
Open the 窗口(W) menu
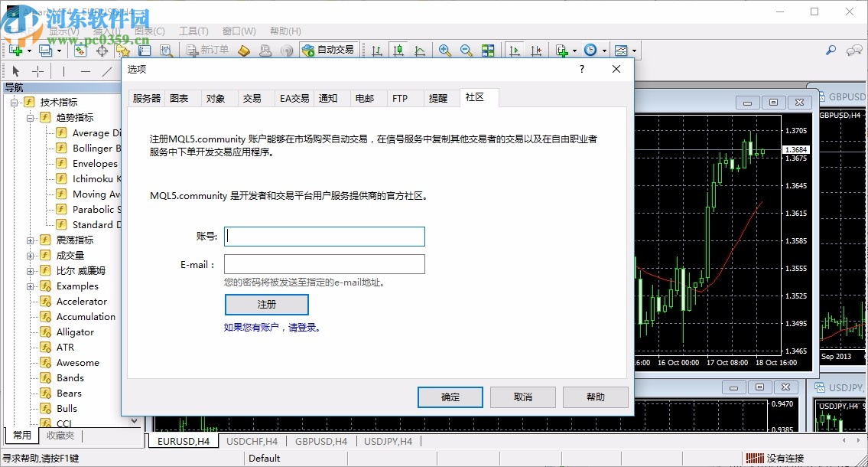239,31
